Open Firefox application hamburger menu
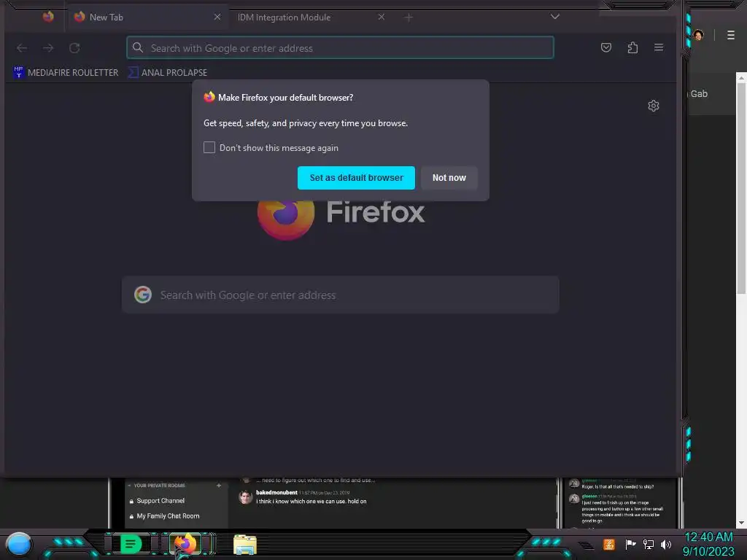The image size is (747, 560). tap(659, 47)
